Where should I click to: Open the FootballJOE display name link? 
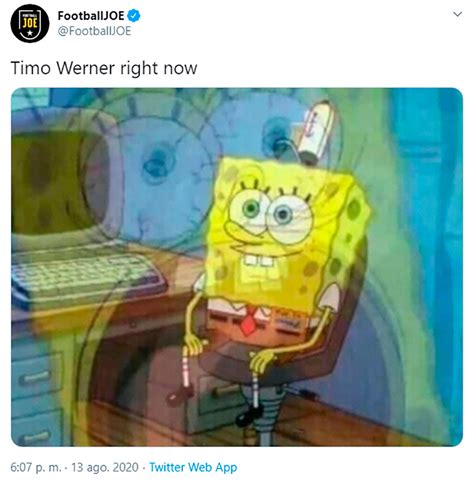(x=91, y=16)
